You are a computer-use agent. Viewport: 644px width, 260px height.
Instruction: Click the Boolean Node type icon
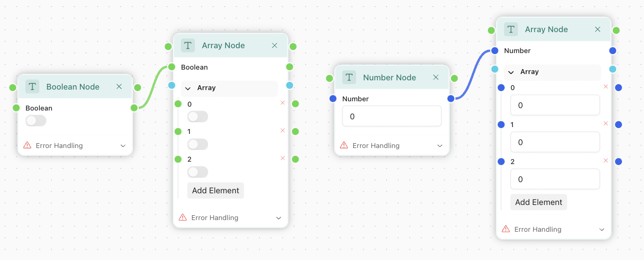click(33, 87)
